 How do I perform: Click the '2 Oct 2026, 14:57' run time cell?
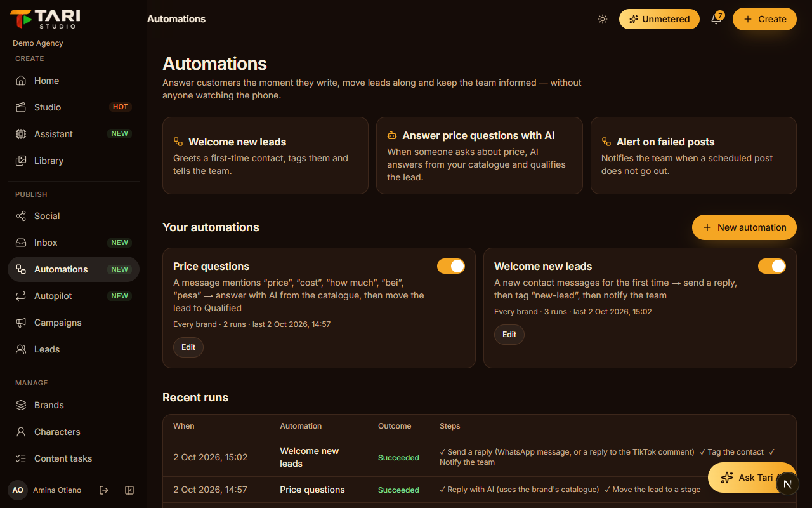210,490
